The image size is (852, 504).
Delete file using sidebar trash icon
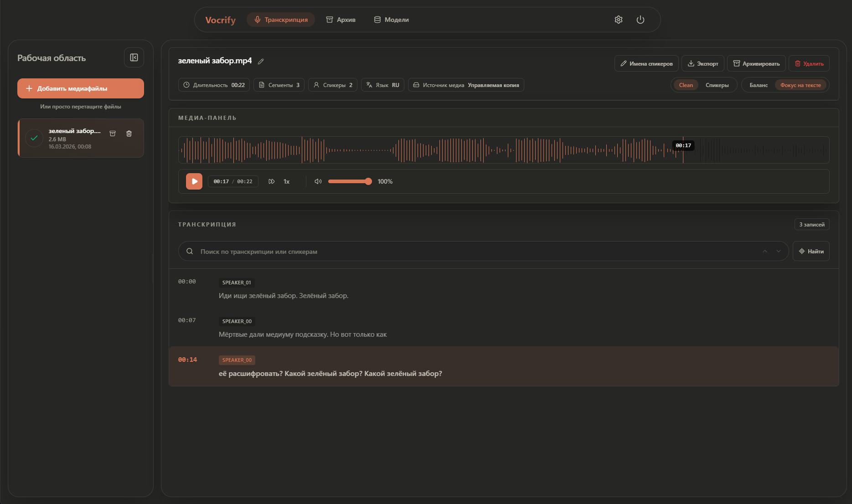tap(129, 134)
